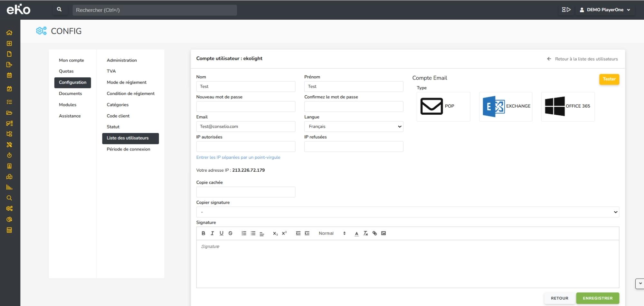
Task: Click the Nouveau mot de passe field
Action: pyautogui.click(x=246, y=107)
